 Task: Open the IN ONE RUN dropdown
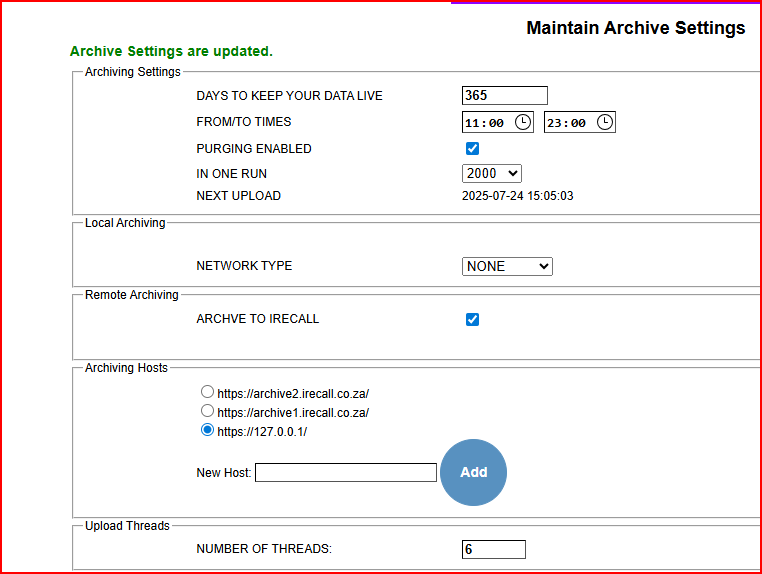tap(491, 174)
